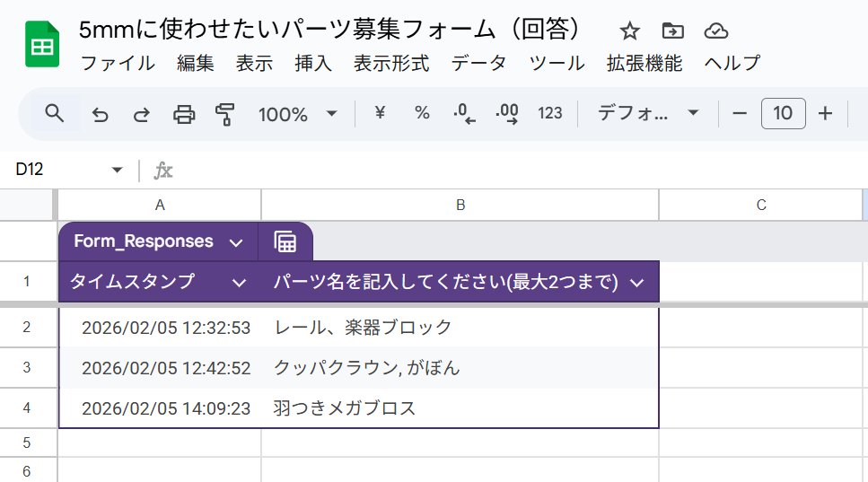Image resolution: width=868 pixels, height=482 pixels.
Task: Select row 3 header
Action: point(27,367)
